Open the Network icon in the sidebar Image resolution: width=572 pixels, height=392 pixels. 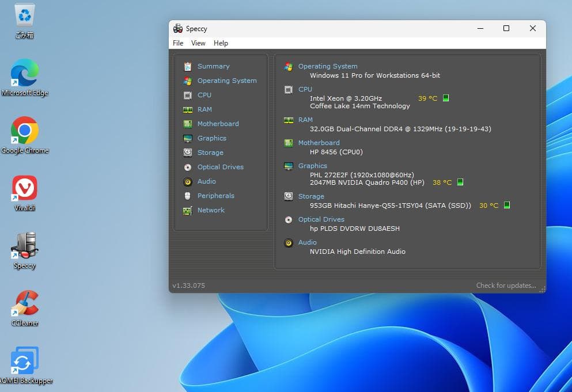pos(187,210)
